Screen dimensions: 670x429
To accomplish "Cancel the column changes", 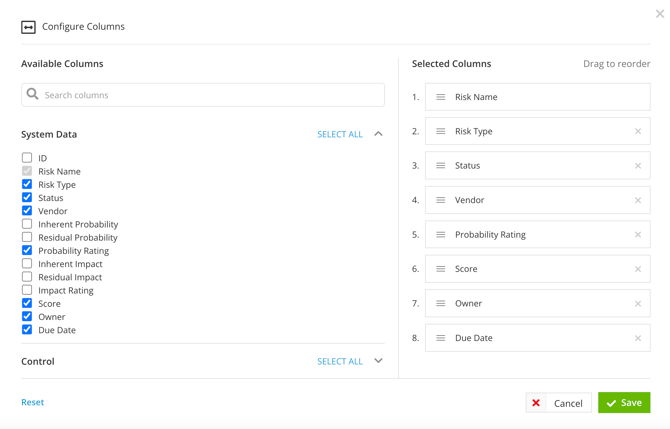I will (x=558, y=403).
